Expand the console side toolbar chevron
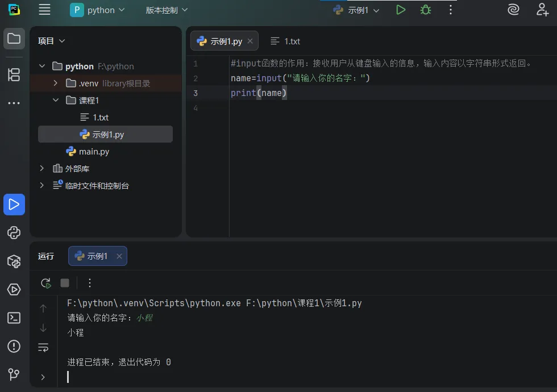Image resolution: width=557 pixels, height=392 pixels. (43, 377)
